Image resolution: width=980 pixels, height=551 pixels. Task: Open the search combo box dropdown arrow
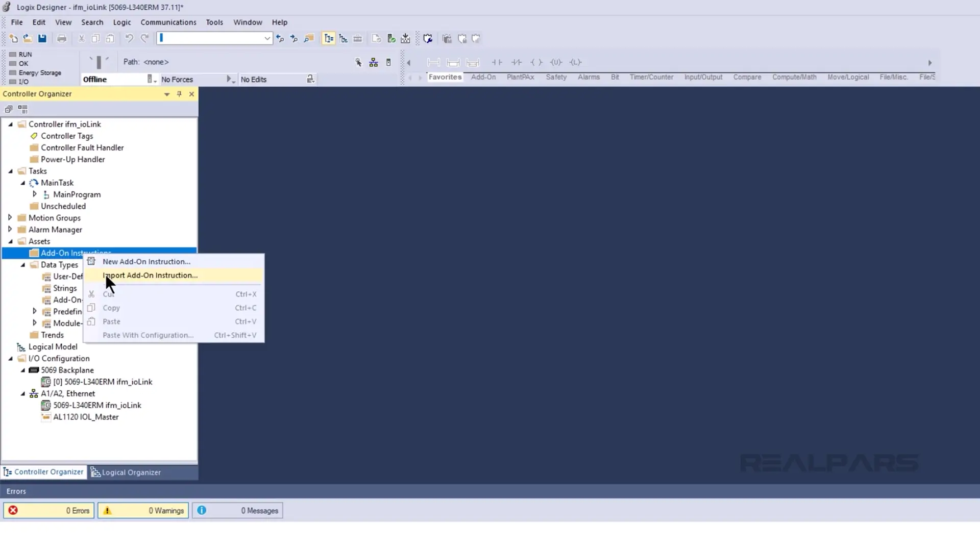267,38
